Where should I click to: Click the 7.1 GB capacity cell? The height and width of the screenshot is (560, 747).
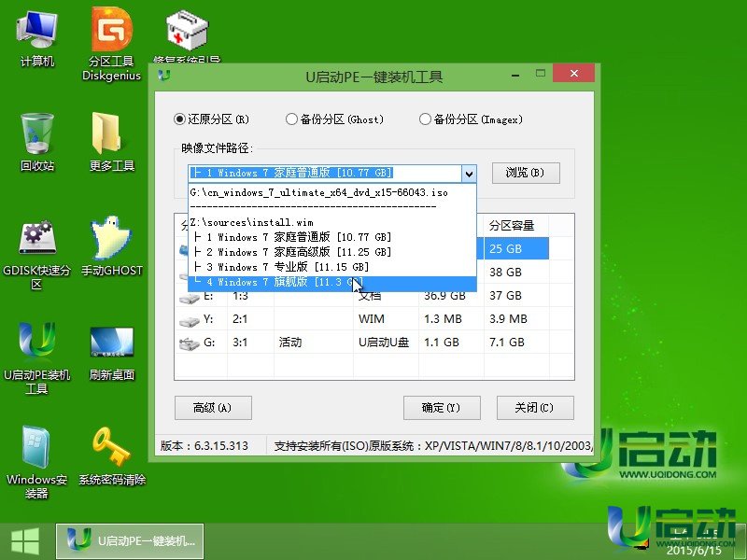point(516,342)
